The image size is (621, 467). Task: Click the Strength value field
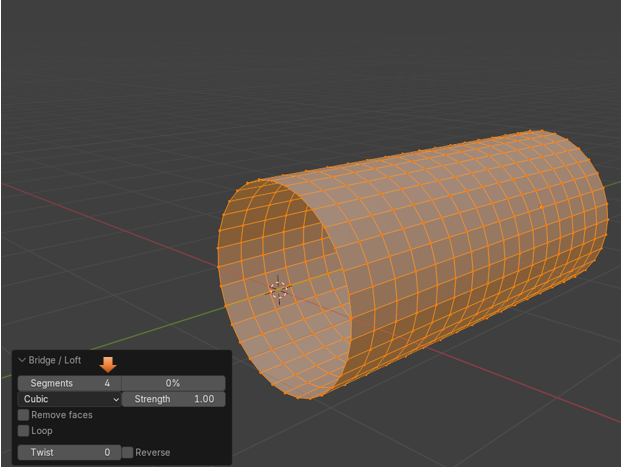click(174, 399)
